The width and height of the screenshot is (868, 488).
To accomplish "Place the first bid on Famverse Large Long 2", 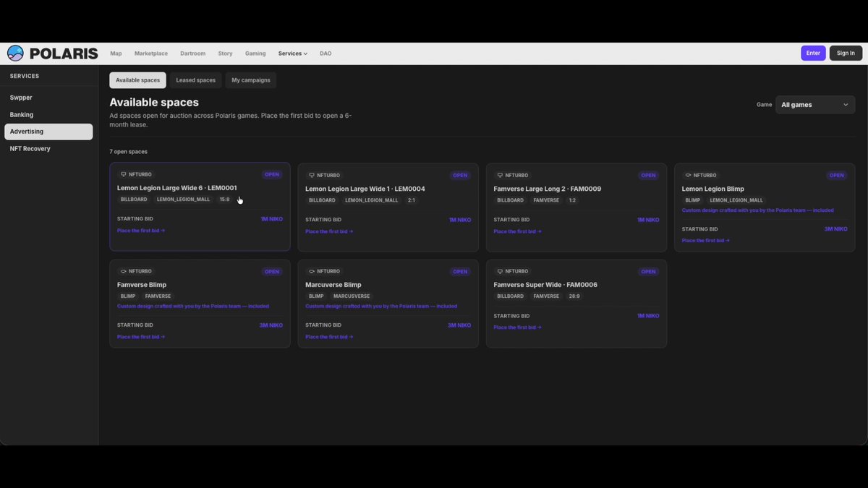I will [x=517, y=231].
